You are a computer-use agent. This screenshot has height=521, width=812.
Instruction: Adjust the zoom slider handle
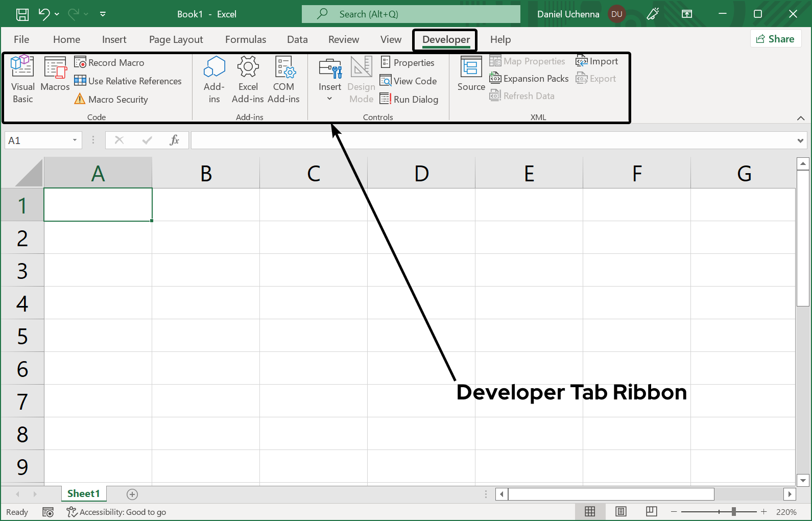click(733, 511)
